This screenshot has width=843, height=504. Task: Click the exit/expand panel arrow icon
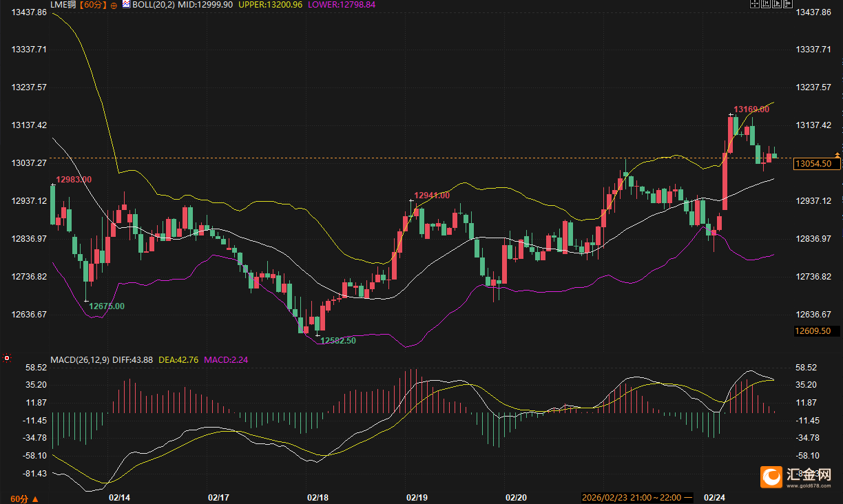click(x=787, y=4)
